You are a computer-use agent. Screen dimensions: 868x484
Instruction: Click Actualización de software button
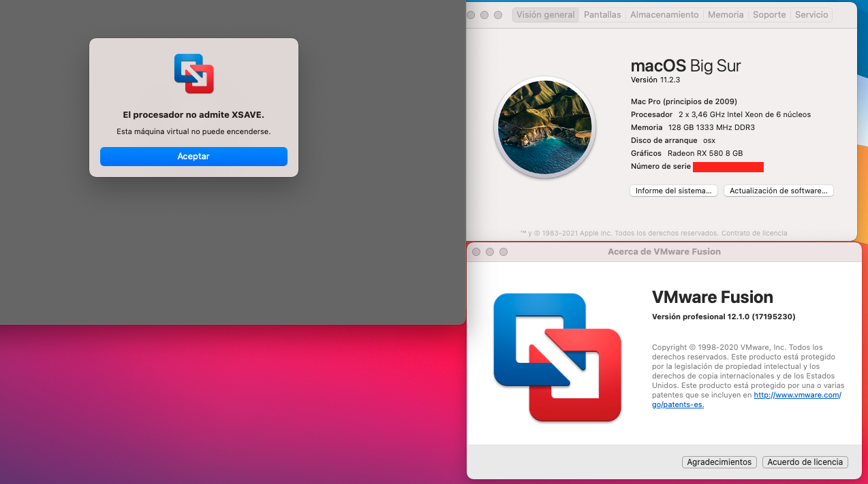click(x=779, y=191)
